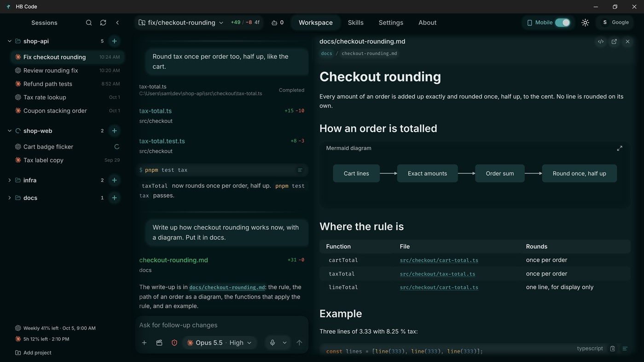Create a new session under infra
The width and height of the screenshot is (644, 362).
(x=114, y=180)
